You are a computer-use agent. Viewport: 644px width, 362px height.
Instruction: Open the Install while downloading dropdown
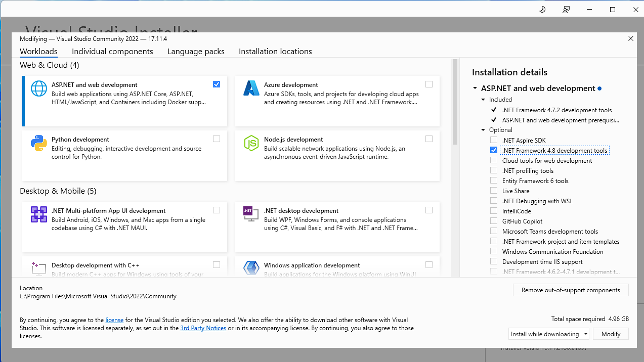585,334
